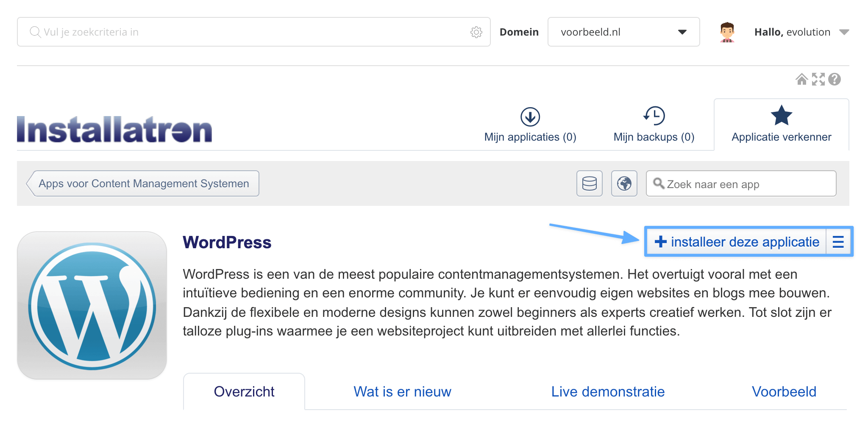868x427 pixels.
Task: Open the Voorbeeld tab
Action: (784, 391)
